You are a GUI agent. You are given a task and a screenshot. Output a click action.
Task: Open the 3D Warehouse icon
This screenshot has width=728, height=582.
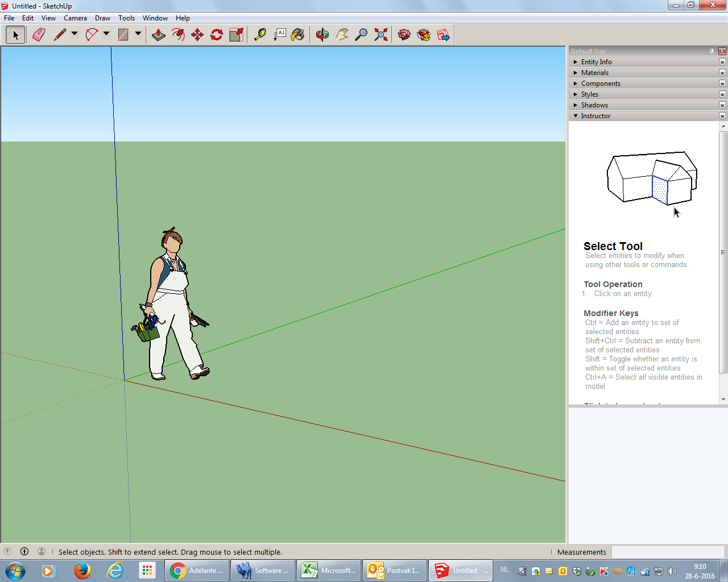(404, 35)
